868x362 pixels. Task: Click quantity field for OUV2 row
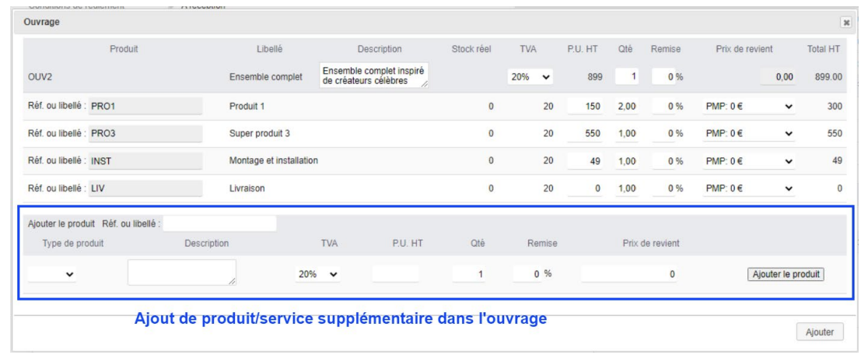tap(627, 78)
